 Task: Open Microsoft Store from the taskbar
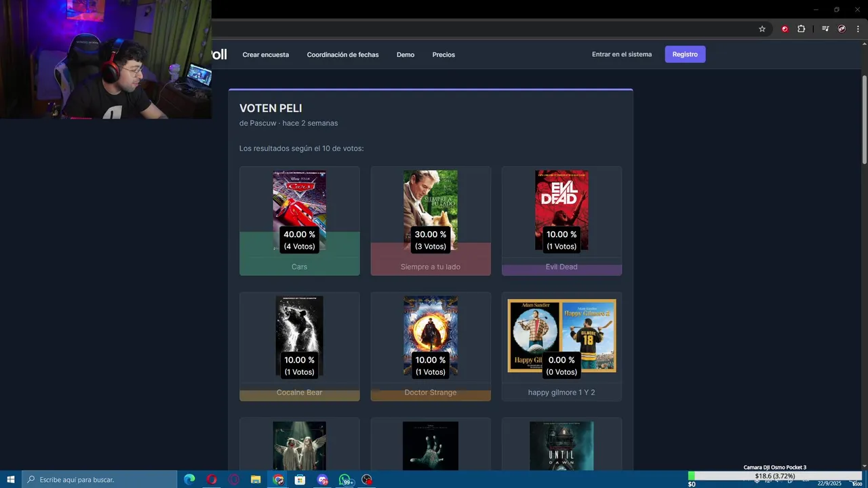point(300,479)
